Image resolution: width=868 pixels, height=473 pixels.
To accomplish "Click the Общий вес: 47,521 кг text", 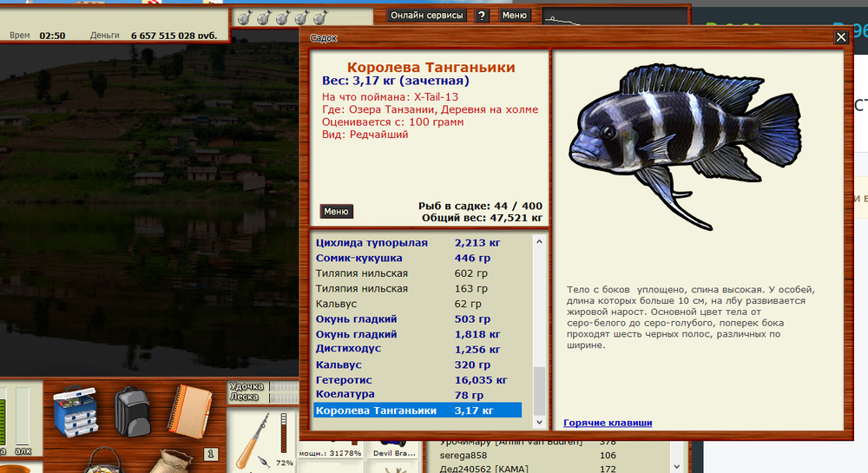I will coord(482,218).
